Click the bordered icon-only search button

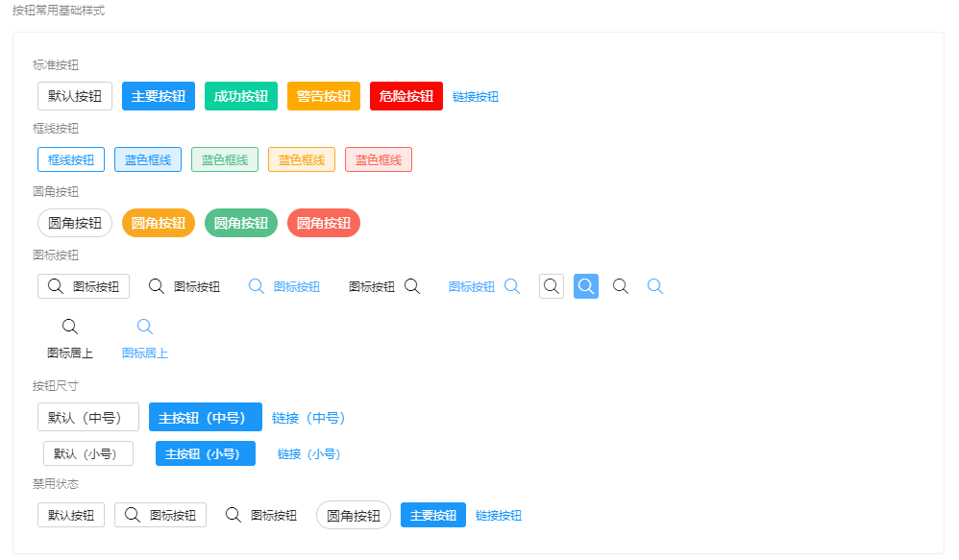(x=552, y=286)
